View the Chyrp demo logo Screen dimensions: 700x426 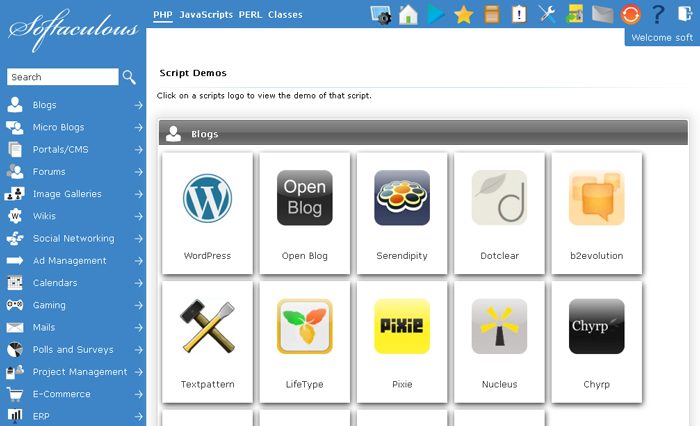596,326
